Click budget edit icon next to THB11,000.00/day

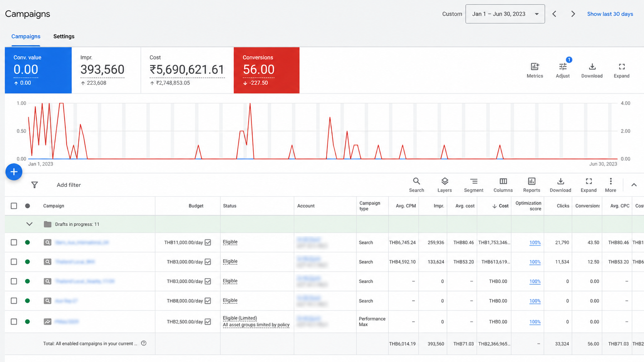(x=208, y=242)
